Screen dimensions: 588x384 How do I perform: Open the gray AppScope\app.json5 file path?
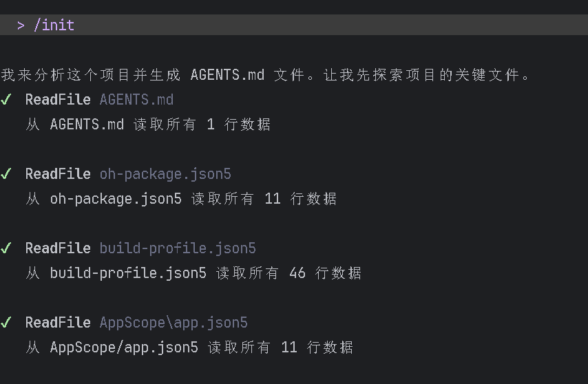tap(174, 323)
